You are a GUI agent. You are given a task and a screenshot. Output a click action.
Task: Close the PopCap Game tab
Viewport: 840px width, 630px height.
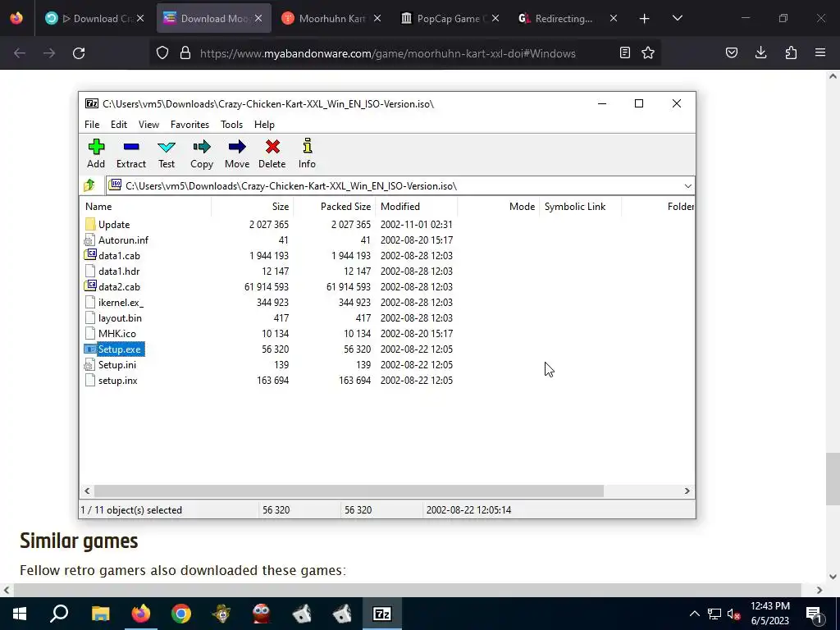tap(495, 19)
